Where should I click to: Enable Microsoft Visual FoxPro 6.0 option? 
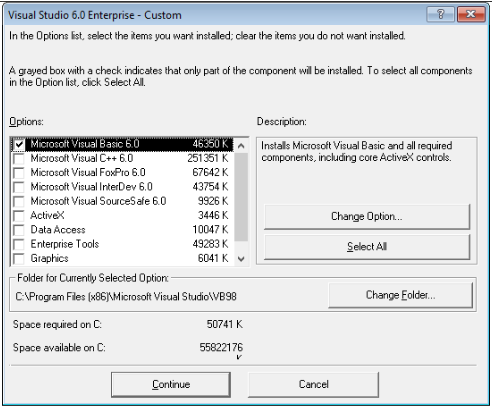19,173
